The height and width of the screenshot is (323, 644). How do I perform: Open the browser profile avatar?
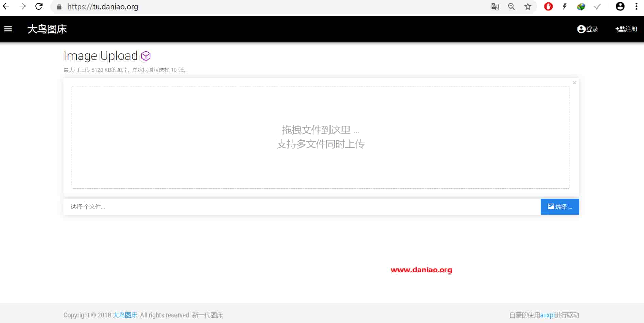point(620,6)
